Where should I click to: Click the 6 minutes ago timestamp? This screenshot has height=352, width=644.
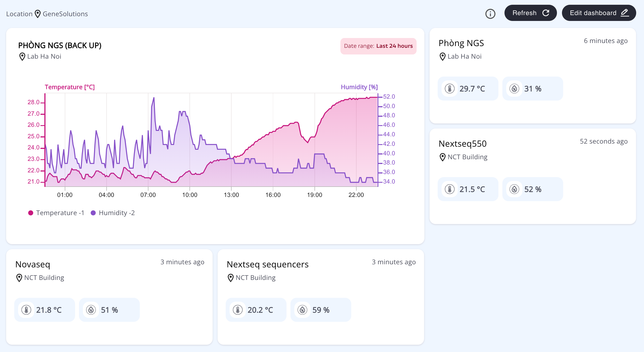pos(606,41)
